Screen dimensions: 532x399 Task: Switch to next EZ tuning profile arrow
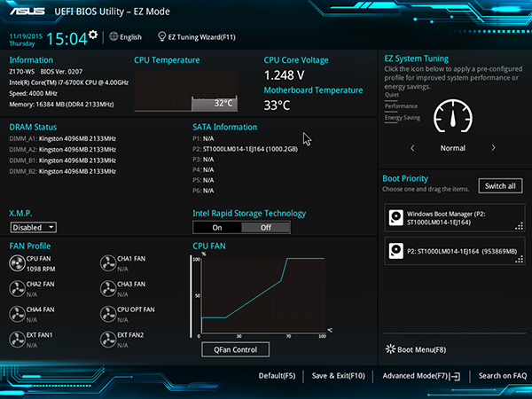493,148
